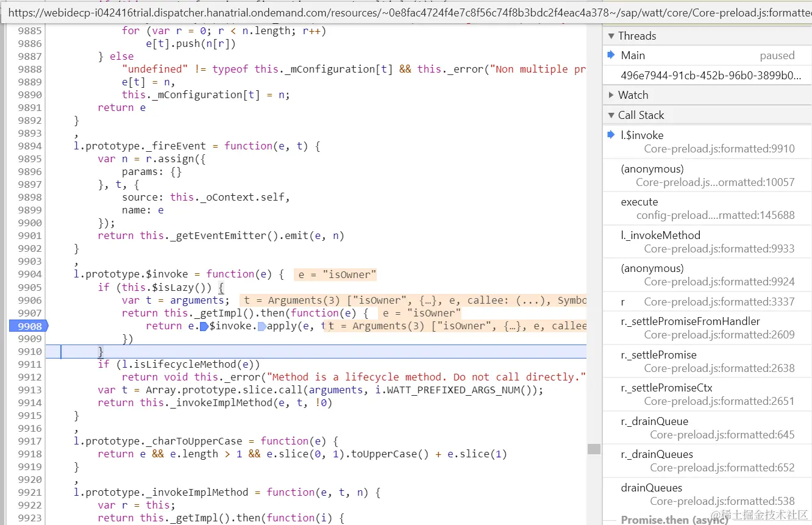Set a breakpoint on line 9886
This screenshot has width=812, height=525.
pyautogui.click(x=30, y=43)
